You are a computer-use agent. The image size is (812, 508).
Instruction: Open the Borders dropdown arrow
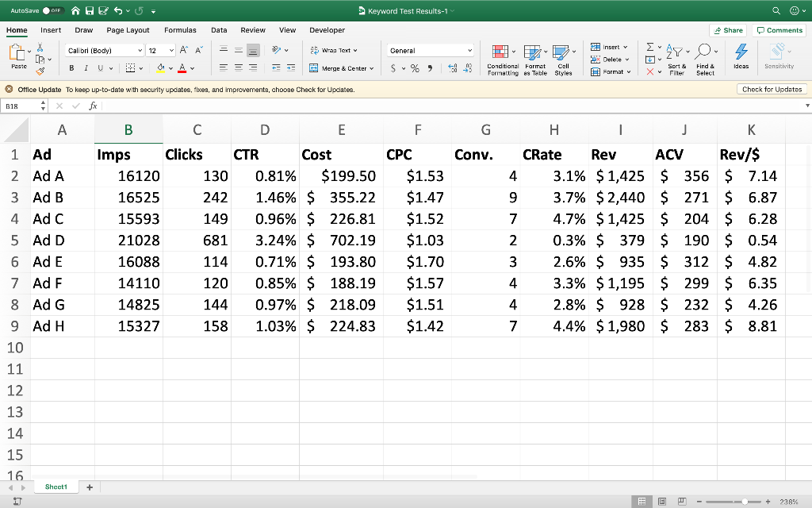(141, 68)
